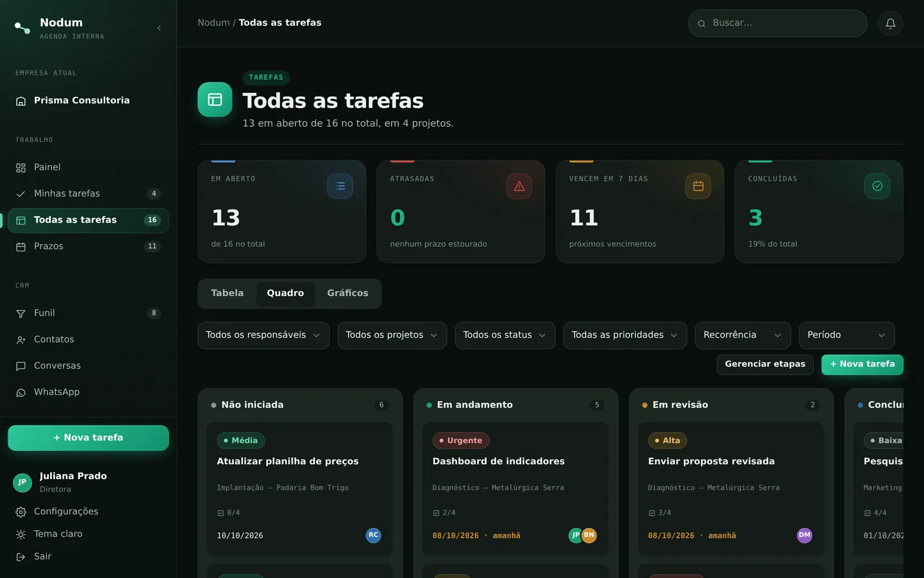The width and height of the screenshot is (924, 578).
Task: Expand Todos os responsáveis filter
Action: click(x=263, y=335)
